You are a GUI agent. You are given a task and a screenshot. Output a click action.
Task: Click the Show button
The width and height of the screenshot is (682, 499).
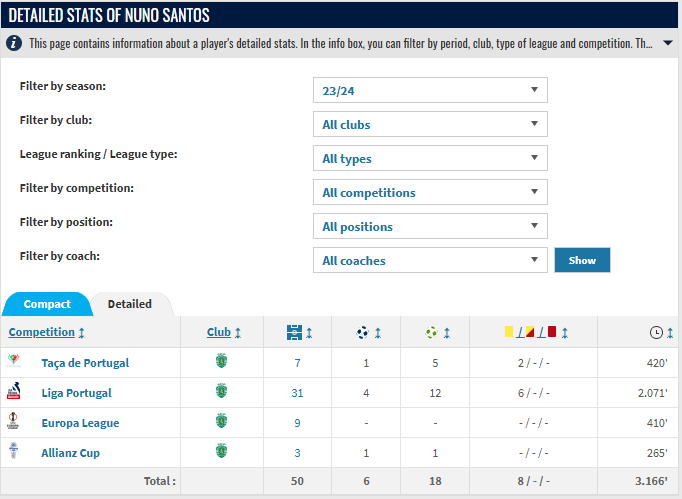582,260
